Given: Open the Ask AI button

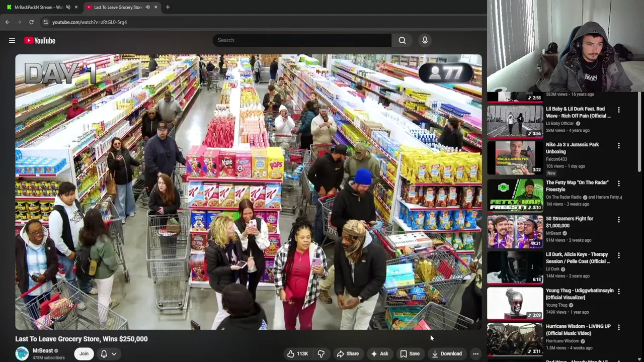Looking at the screenshot, I should click(x=379, y=354).
